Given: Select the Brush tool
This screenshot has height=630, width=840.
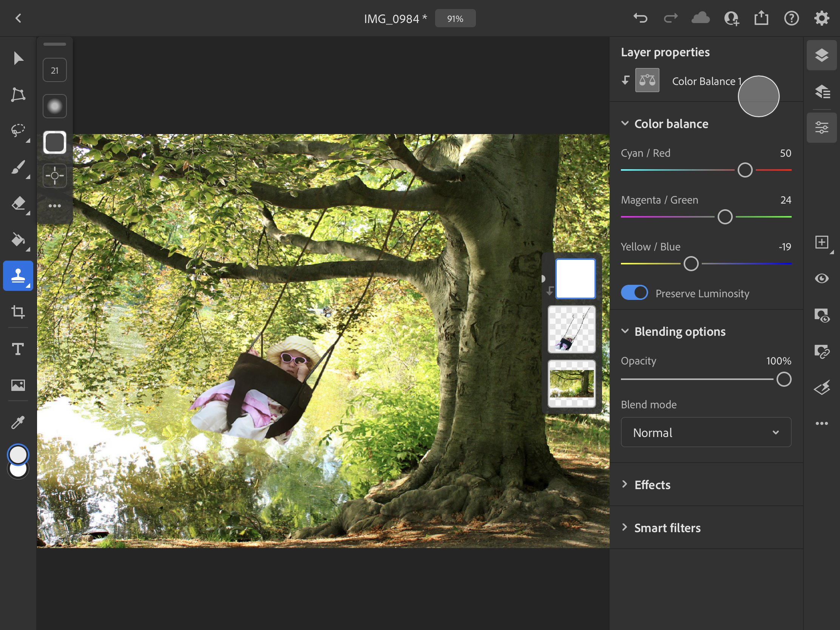Looking at the screenshot, I should (18, 167).
